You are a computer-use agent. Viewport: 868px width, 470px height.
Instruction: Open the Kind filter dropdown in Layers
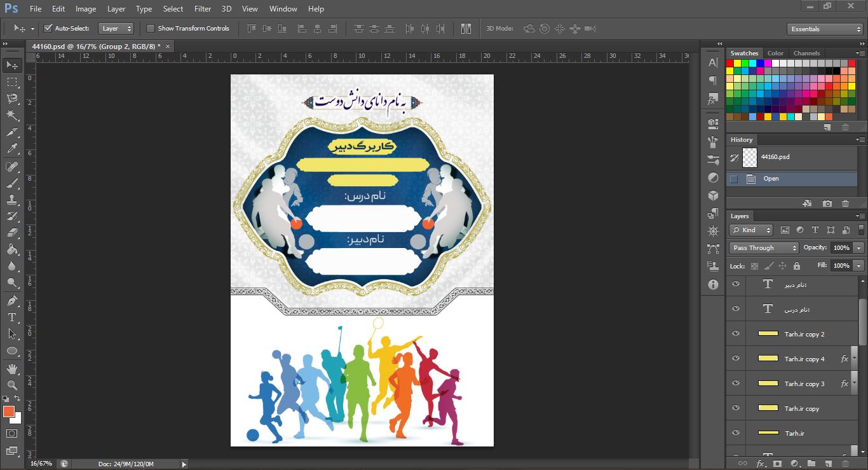751,230
